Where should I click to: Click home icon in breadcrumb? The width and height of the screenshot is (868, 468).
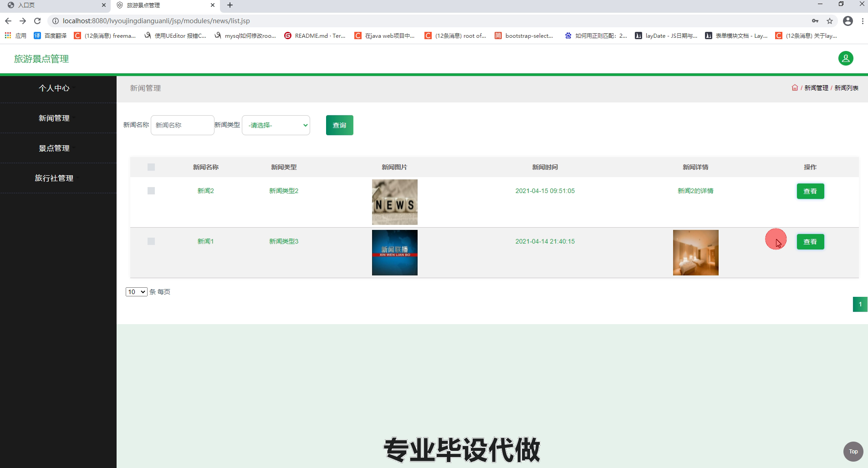(795, 88)
